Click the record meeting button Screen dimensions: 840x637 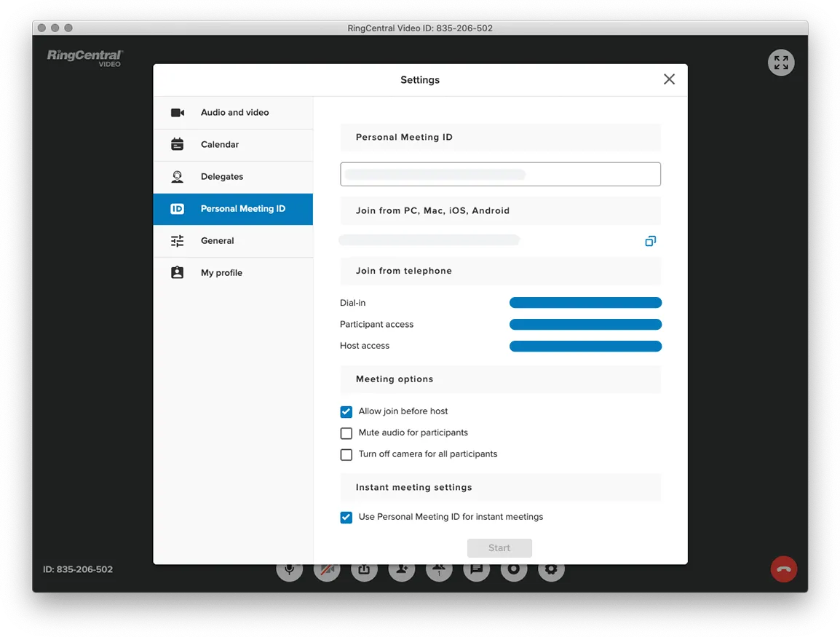pos(514,570)
